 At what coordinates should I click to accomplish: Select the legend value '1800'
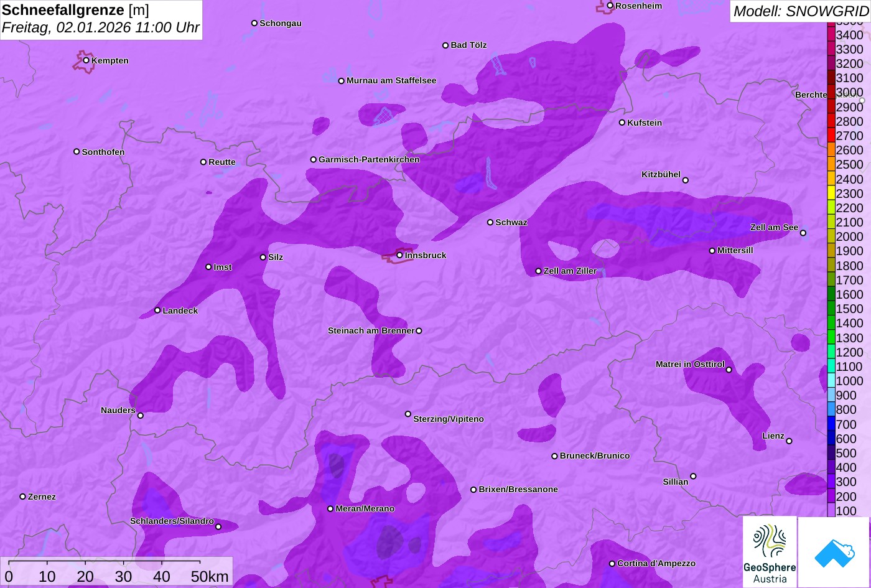(850, 266)
